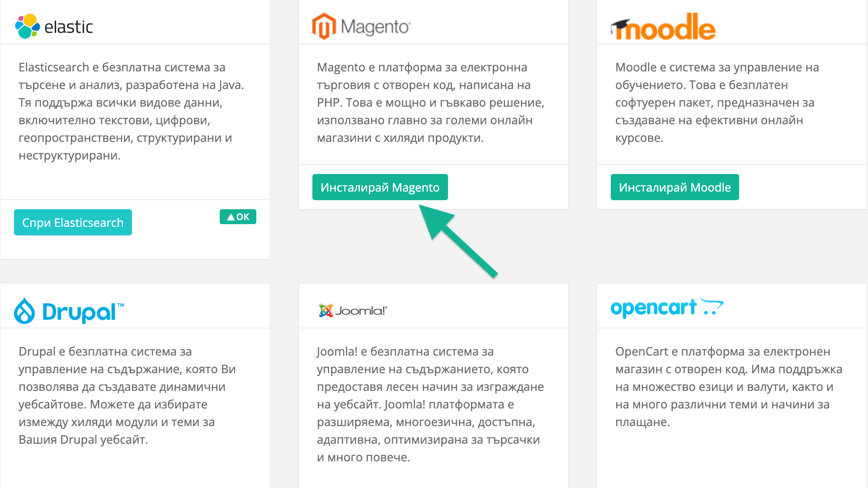868x488 pixels.
Task: Click the Joomla! description paragraph
Action: click(430, 404)
